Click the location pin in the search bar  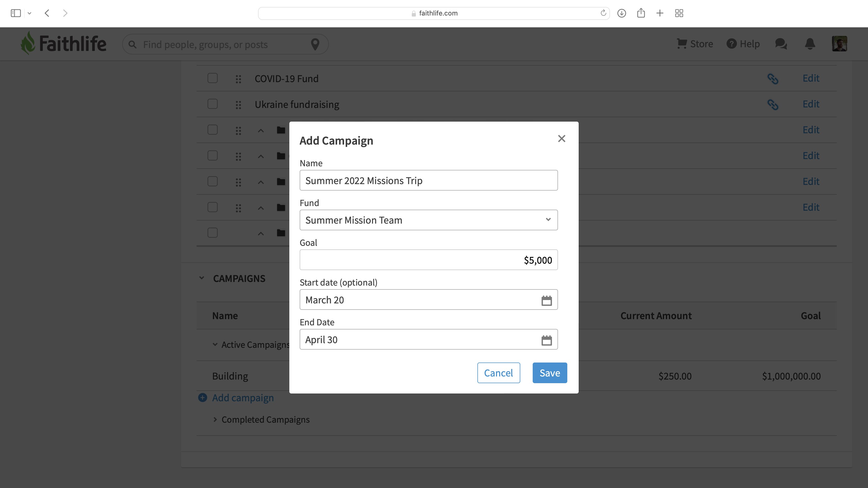pos(315,44)
